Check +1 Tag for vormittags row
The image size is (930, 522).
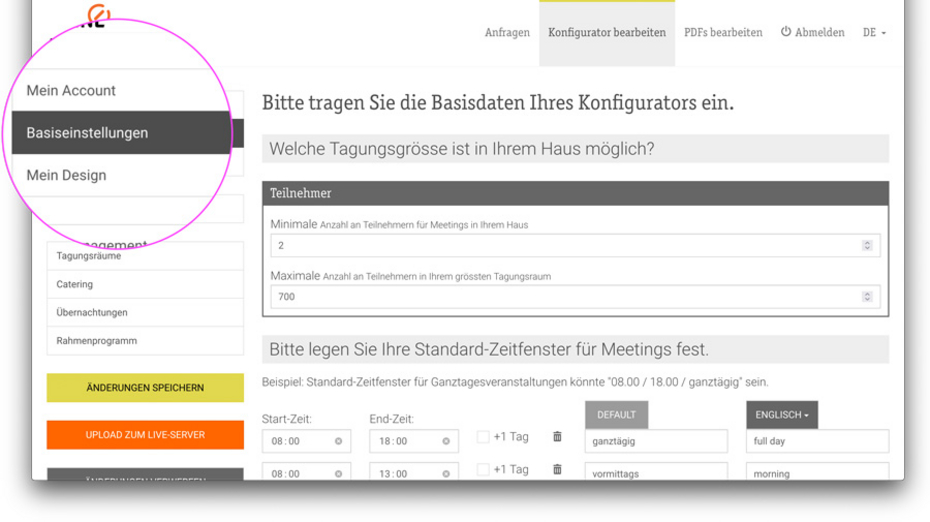point(483,470)
